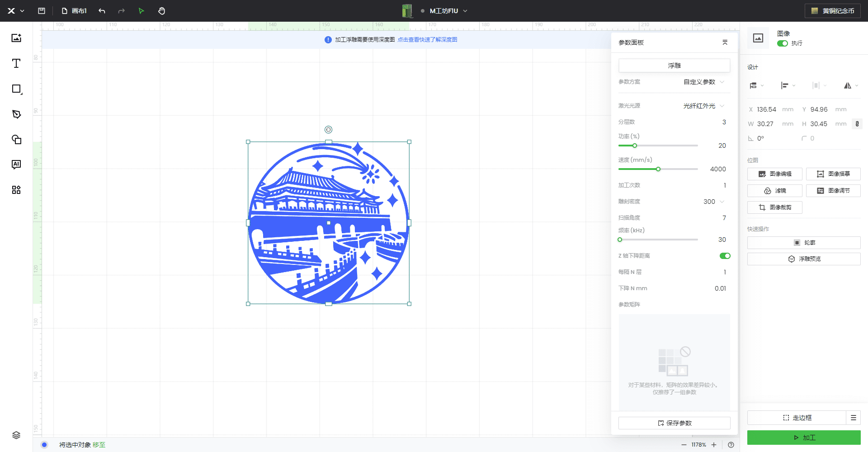Image resolution: width=868 pixels, height=452 pixels.
Task: Toggle the Z轴下降距离 switch
Action: tap(725, 256)
